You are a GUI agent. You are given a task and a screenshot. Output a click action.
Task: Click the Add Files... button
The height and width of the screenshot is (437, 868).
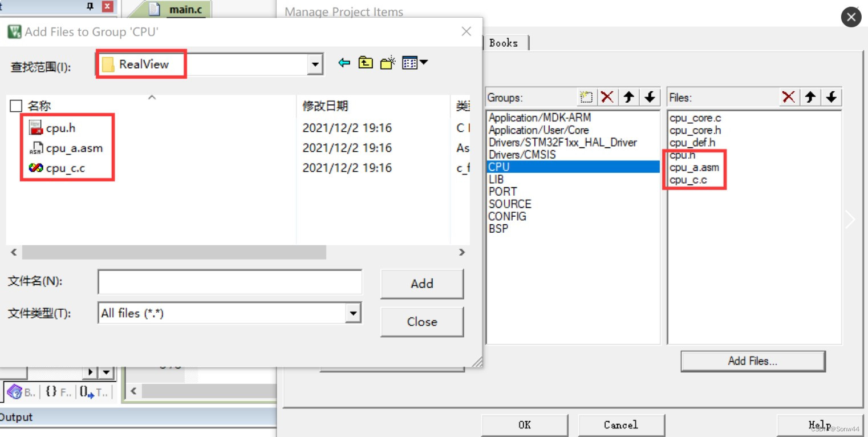point(753,361)
